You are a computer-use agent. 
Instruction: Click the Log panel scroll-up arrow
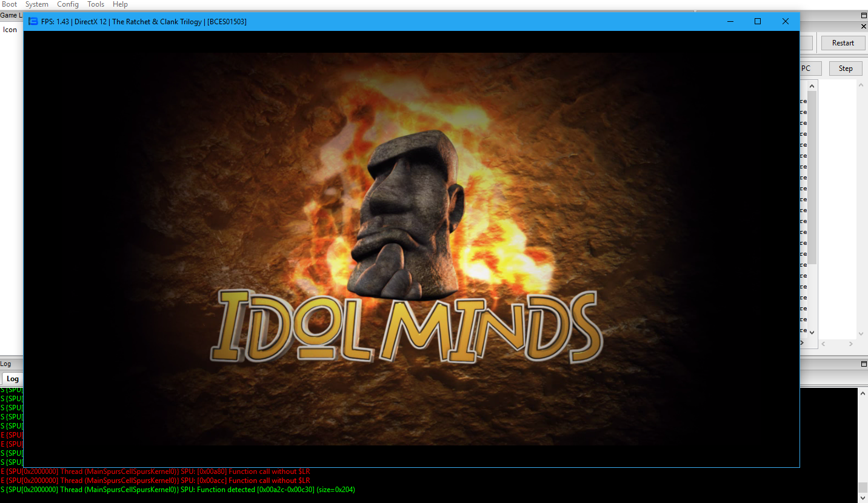click(x=862, y=393)
